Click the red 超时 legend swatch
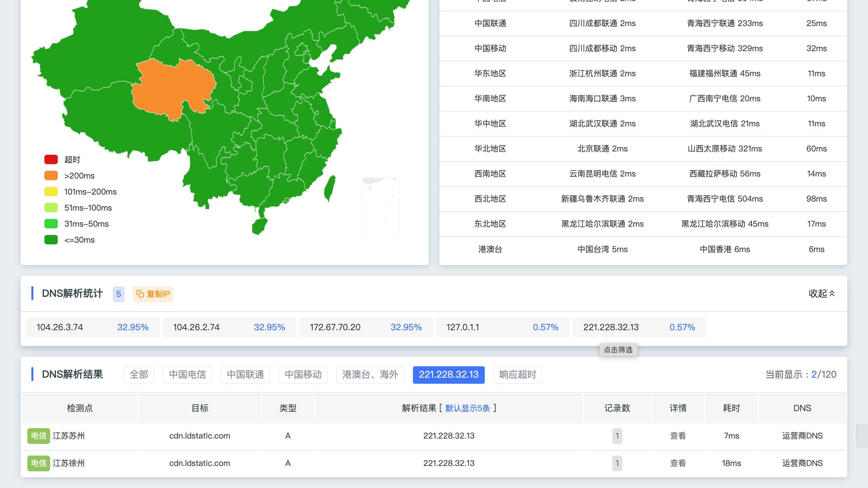Image resolution: width=868 pixels, height=488 pixels. tap(51, 159)
